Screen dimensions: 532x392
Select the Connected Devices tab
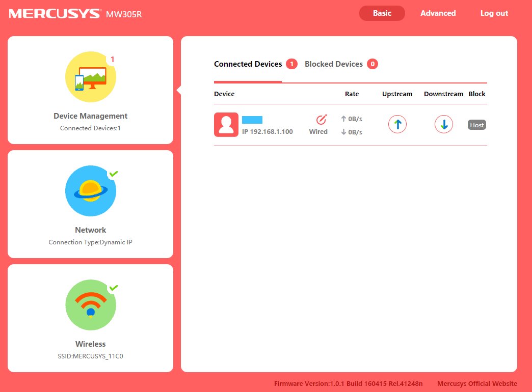coord(248,64)
